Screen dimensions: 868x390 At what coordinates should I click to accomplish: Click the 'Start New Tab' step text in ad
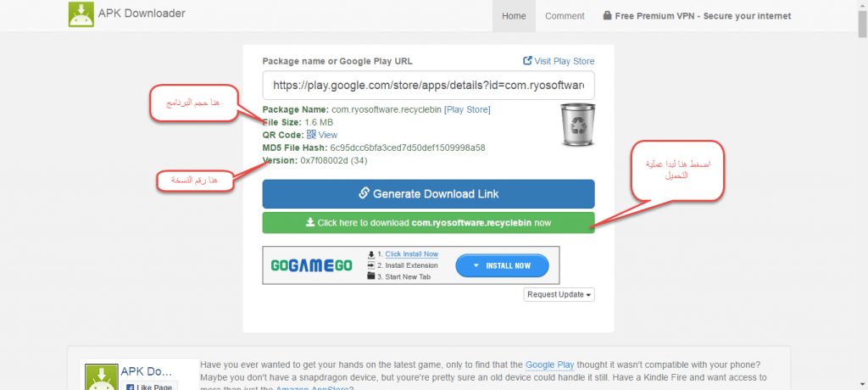coord(408,276)
